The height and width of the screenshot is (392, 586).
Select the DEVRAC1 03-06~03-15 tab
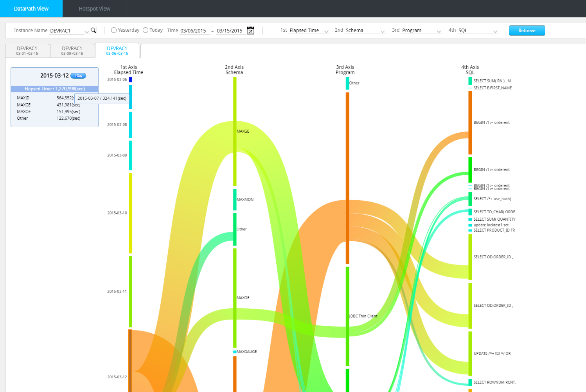click(117, 50)
